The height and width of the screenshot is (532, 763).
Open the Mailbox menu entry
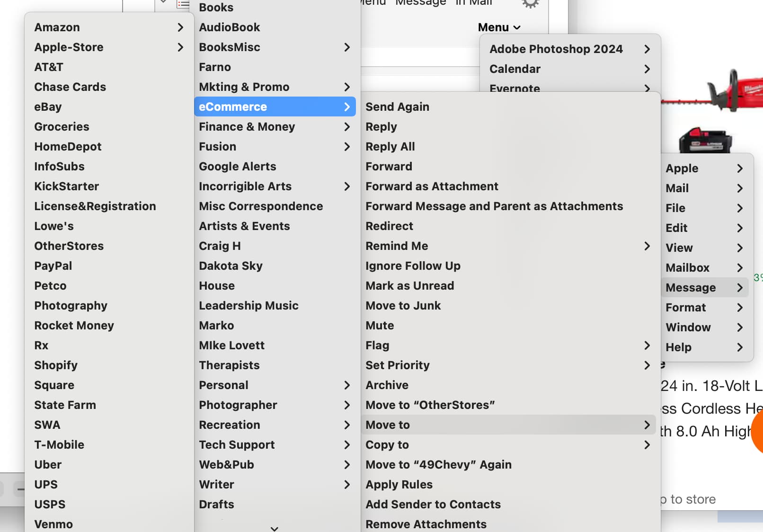coord(705,268)
